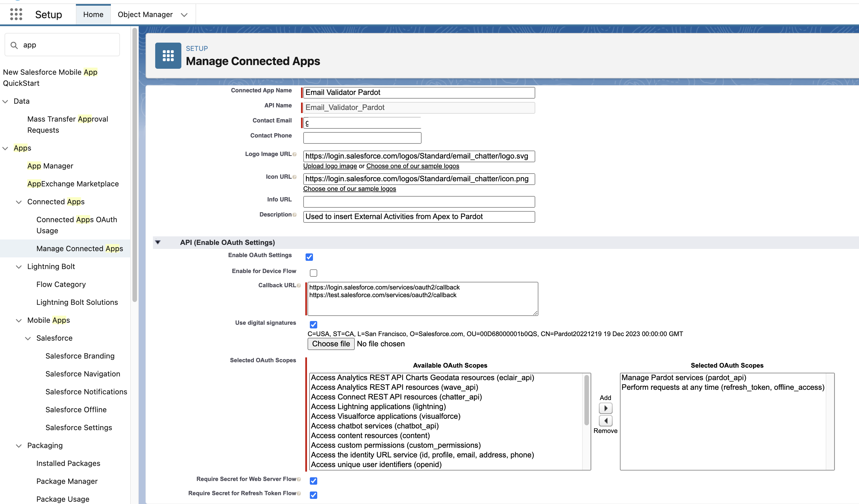
Task: Switch to the Object Manager tab
Action: tap(145, 14)
